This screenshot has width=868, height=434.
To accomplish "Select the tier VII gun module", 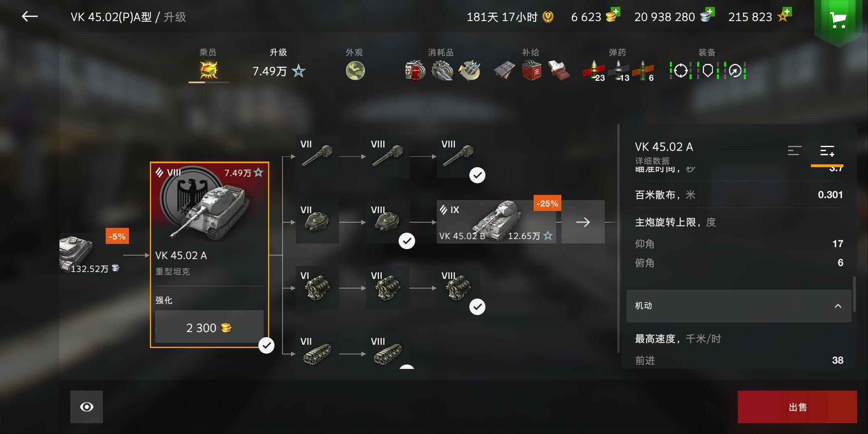I will (317, 156).
